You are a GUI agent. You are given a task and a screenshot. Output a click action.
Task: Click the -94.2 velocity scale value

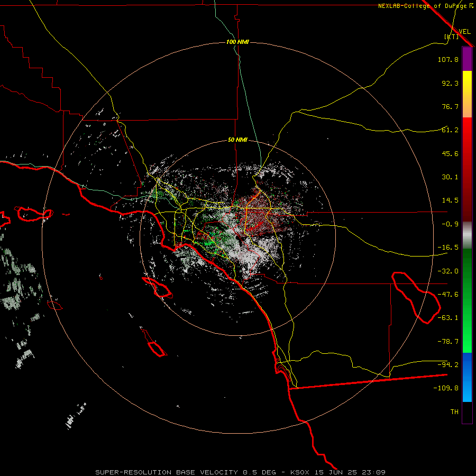448,364
